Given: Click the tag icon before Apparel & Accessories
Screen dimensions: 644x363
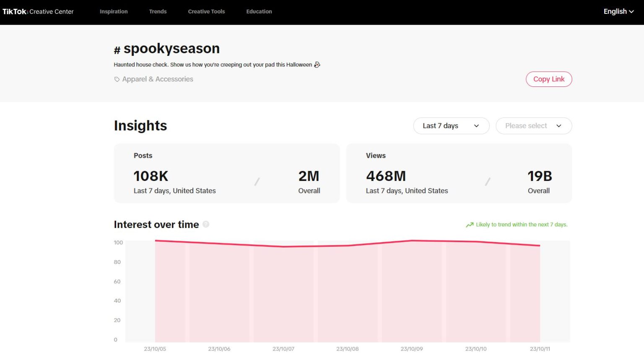Looking at the screenshot, I should [x=117, y=79].
